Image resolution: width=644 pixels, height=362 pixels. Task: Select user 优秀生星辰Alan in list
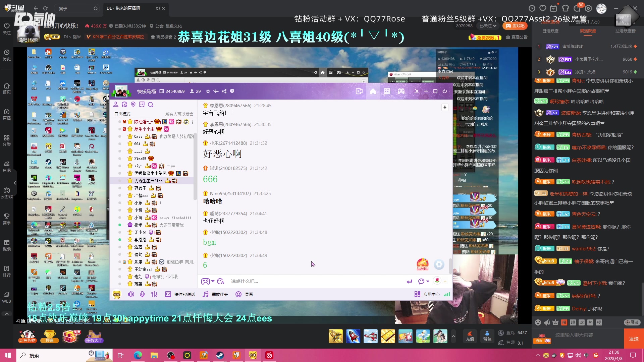152,181
